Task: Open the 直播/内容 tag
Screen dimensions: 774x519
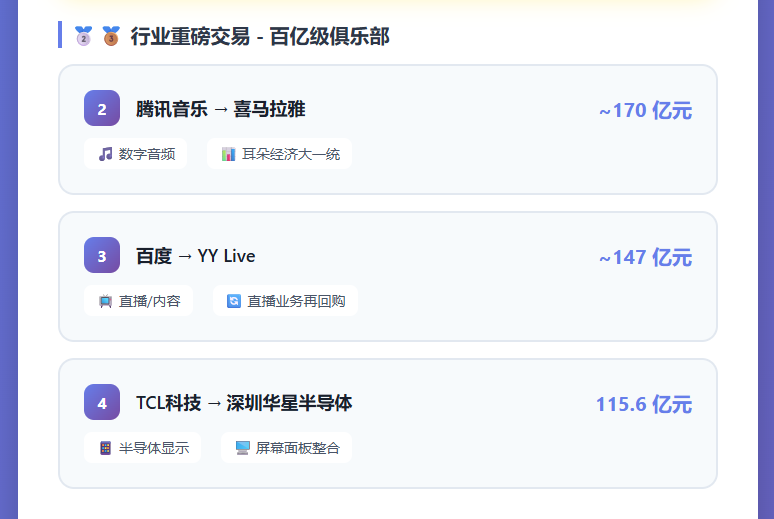Action: [138, 301]
